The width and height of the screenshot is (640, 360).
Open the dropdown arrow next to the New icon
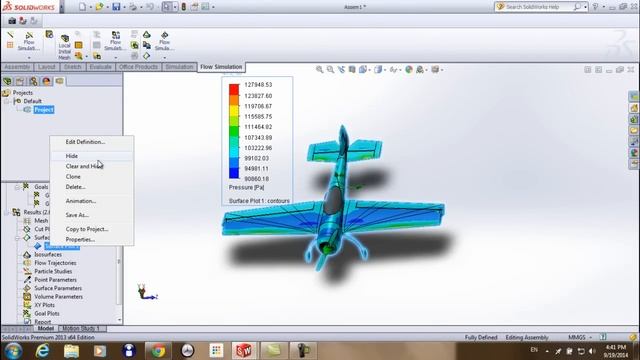tap(90, 7)
